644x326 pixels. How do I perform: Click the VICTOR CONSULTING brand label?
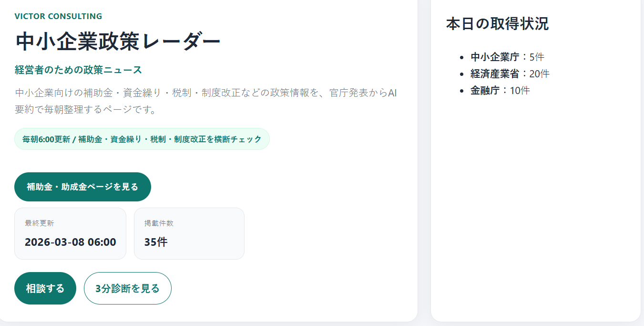click(58, 16)
